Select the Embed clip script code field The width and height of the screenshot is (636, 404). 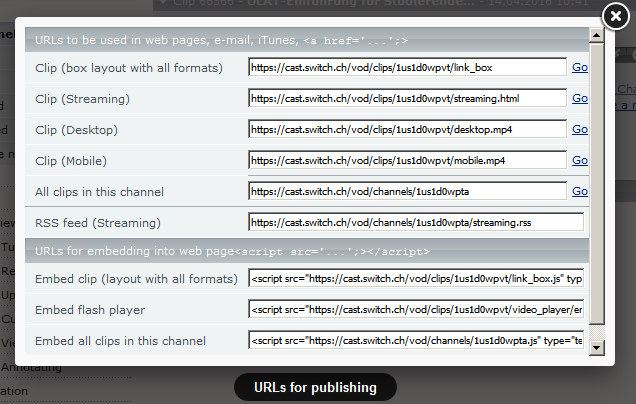[415, 280]
